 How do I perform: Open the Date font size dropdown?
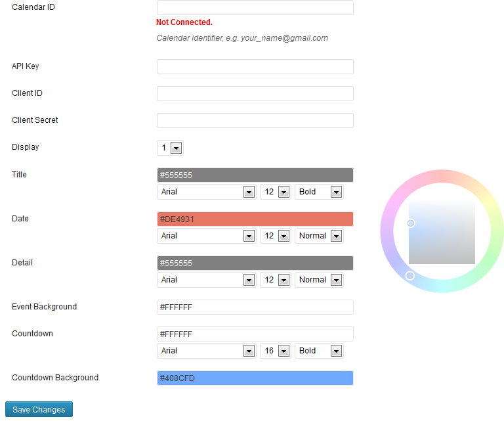pos(276,236)
